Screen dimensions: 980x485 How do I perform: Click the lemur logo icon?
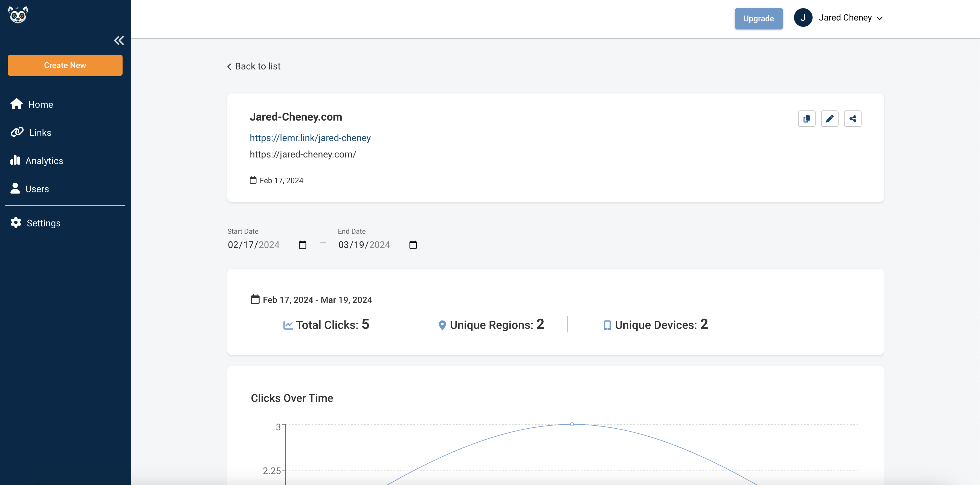tap(18, 15)
